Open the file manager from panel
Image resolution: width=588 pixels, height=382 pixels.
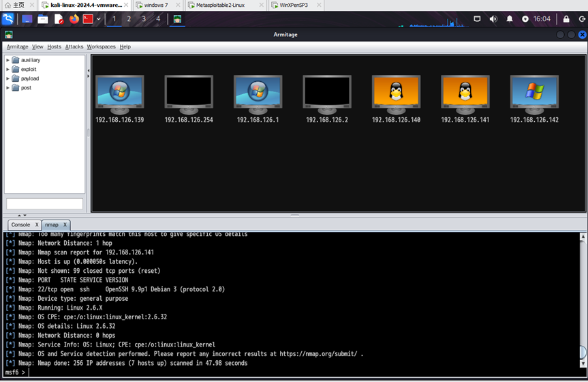click(43, 19)
